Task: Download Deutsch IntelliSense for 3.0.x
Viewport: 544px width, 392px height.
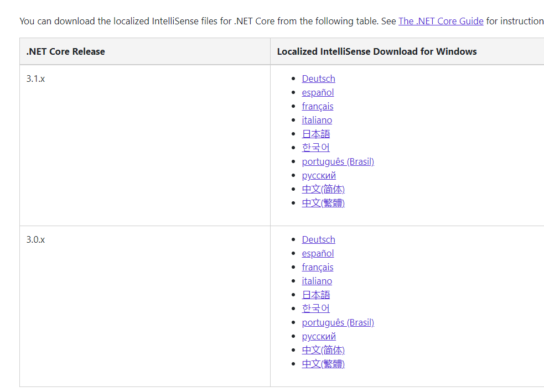Action: pos(319,239)
